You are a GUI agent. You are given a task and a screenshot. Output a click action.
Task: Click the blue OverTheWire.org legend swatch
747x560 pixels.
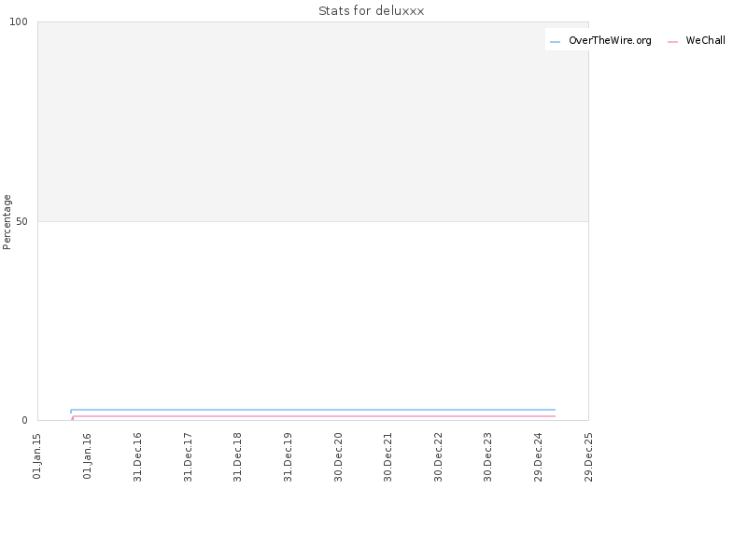point(555,42)
